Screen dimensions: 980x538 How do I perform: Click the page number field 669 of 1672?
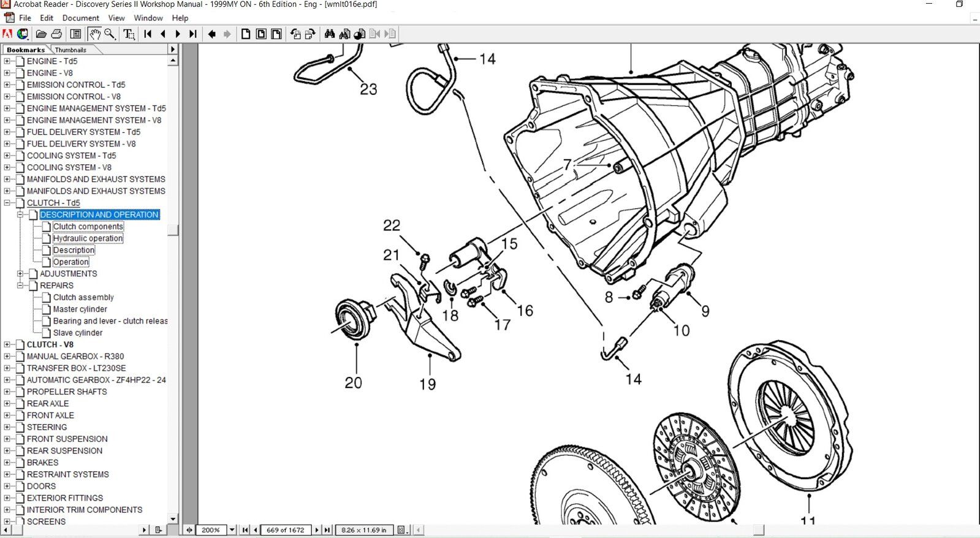click(x=286, y=530)
